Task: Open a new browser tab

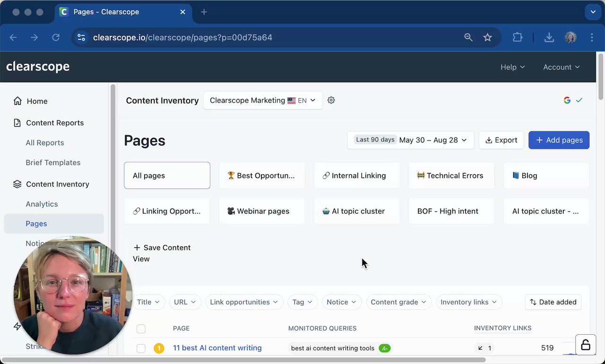Action: pyautogui.click(x=204, y=12)
